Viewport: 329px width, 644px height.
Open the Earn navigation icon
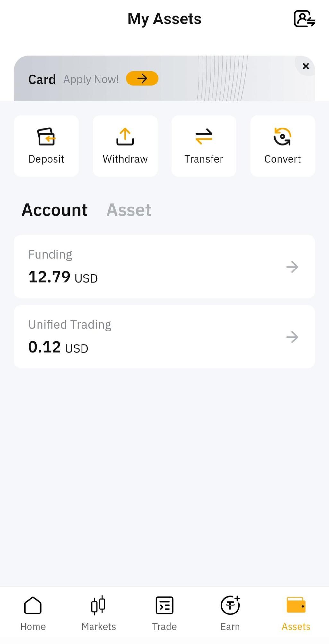tap(230, 605)
